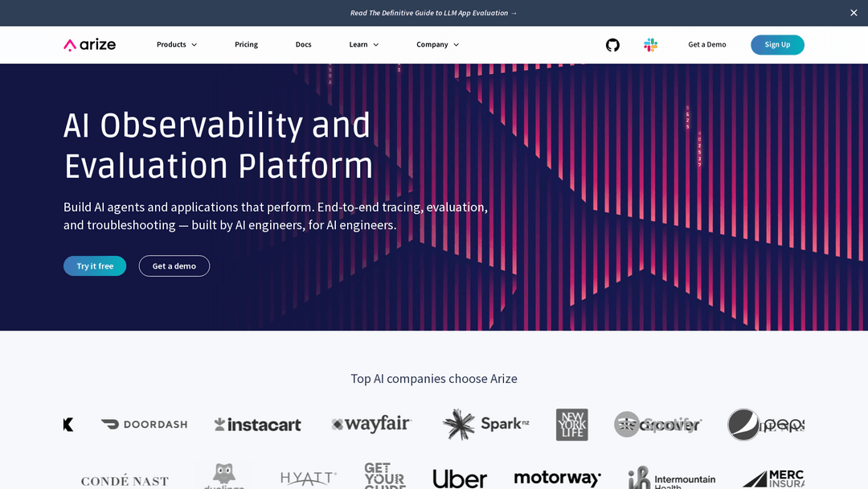Click the Instacart logo
The image size is (868, 489).
[x=257, y=425]
